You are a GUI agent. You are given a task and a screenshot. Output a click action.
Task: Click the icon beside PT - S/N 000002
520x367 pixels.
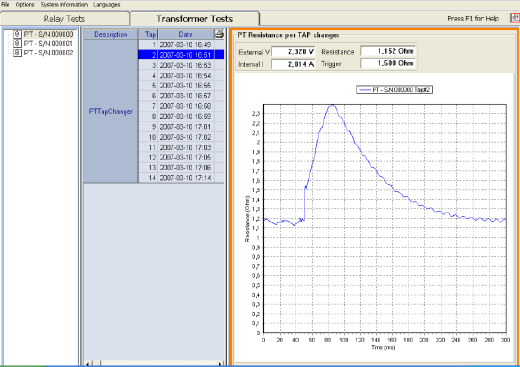(17, 53)
